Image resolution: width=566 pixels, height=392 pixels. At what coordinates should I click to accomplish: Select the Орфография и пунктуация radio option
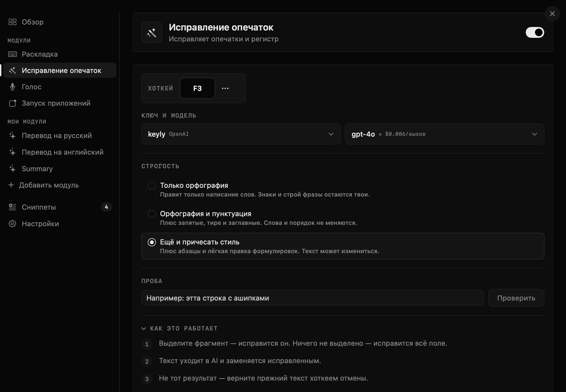point(152,214)
